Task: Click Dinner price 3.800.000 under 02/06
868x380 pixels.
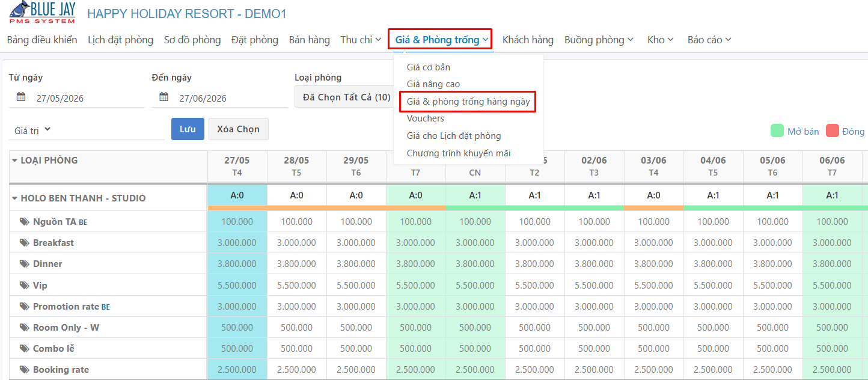Action: tap(594, 264)
